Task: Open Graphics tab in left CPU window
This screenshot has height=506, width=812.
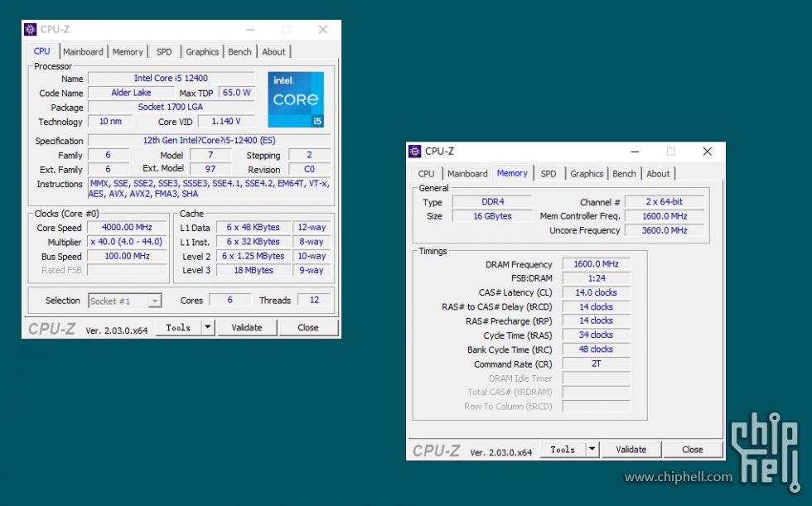Action: pyautogui.click(x=202, y=51)
